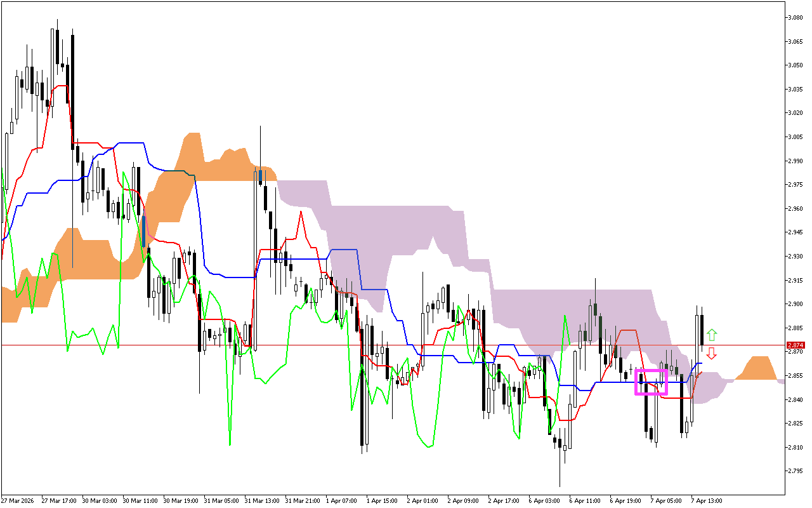
Task: Click the 3.080 price axis label
Action: tap(796, 18)
